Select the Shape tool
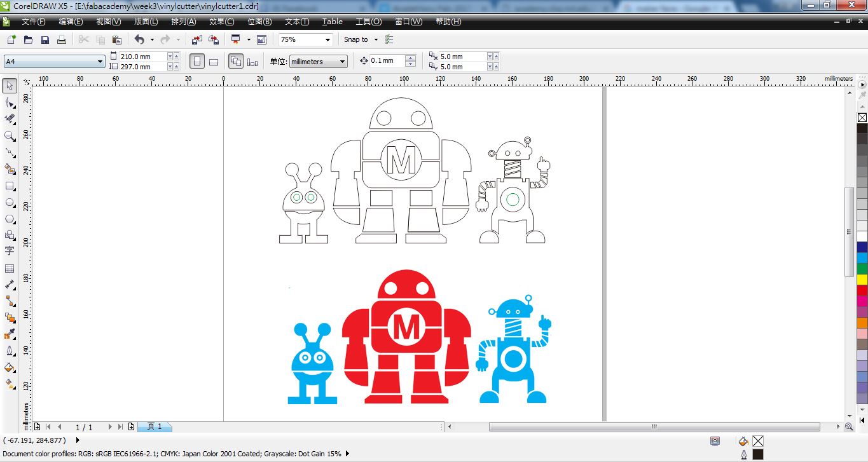 click(x=10, y=100)
